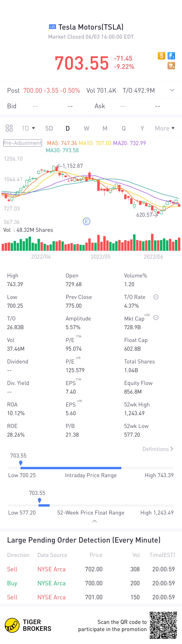Tap the promotion QR code
Viewport: 182px width, 644px height.
click(163, 625)
